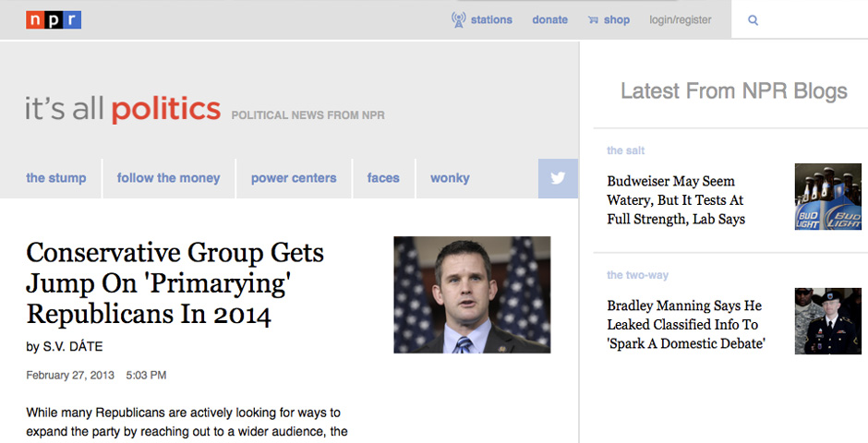The height and width of the screenshot is (443, 868).
Task: Click the politician photo at the podium
Action: [472, 294]
